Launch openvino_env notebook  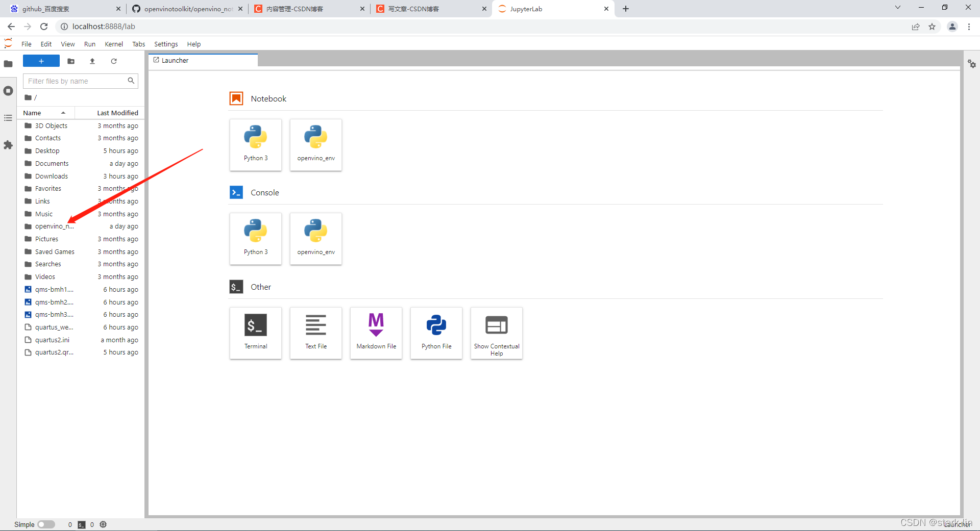point(316,145)
